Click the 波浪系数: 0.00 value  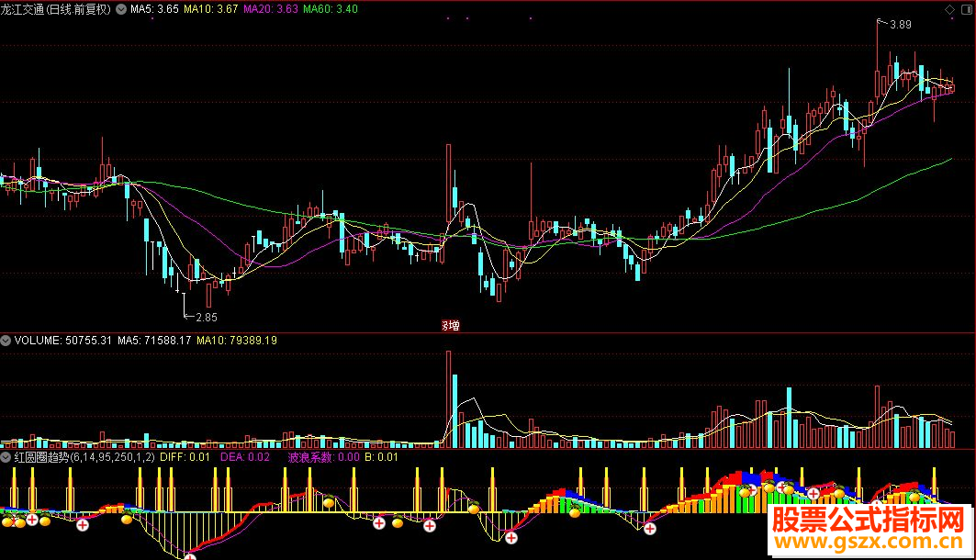tap(324, 457)
